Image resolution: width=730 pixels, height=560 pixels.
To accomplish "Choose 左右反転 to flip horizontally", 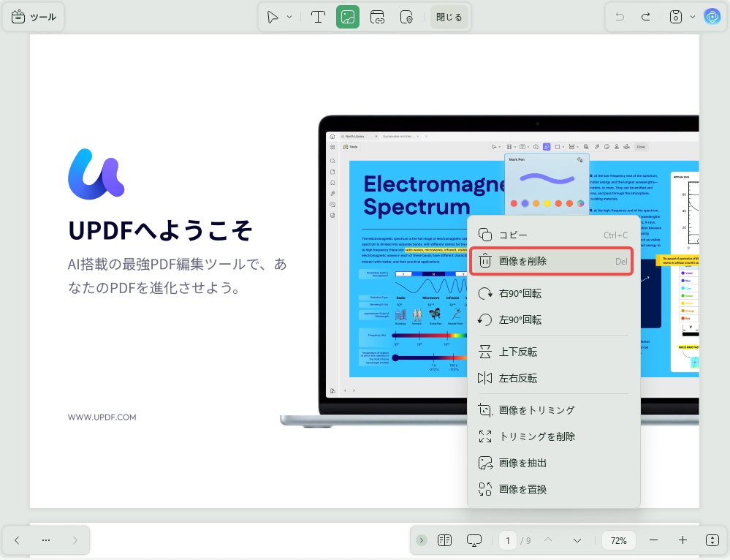I will [553, 378].
